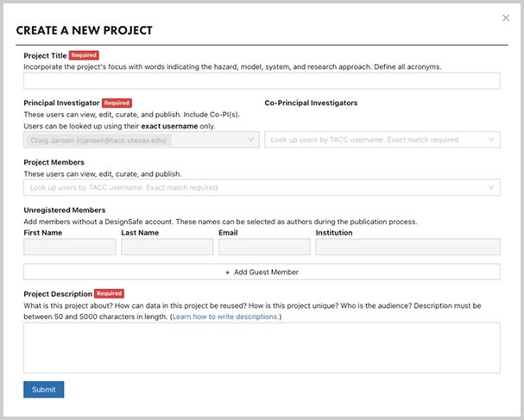This screenshot has width=524, height=420.
Task: Click the First Name input box
Action: click(69, 247)
